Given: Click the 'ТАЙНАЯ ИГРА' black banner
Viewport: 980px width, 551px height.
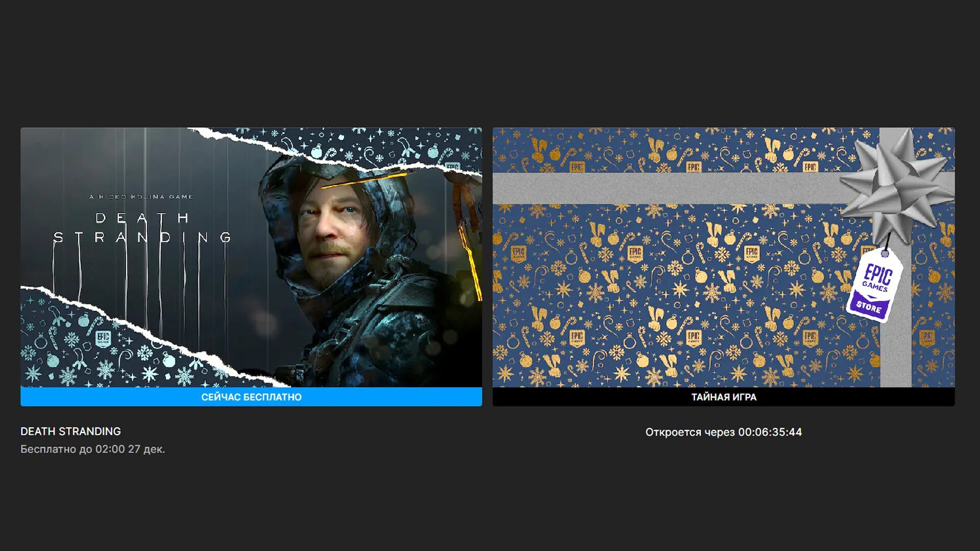Looking at the screenshot, I should coord(723,397).
